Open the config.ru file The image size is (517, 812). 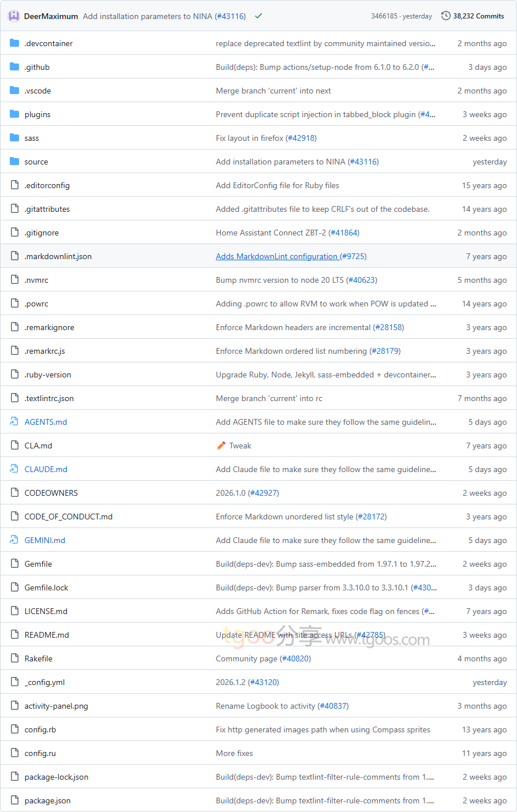tap(40, 753)
